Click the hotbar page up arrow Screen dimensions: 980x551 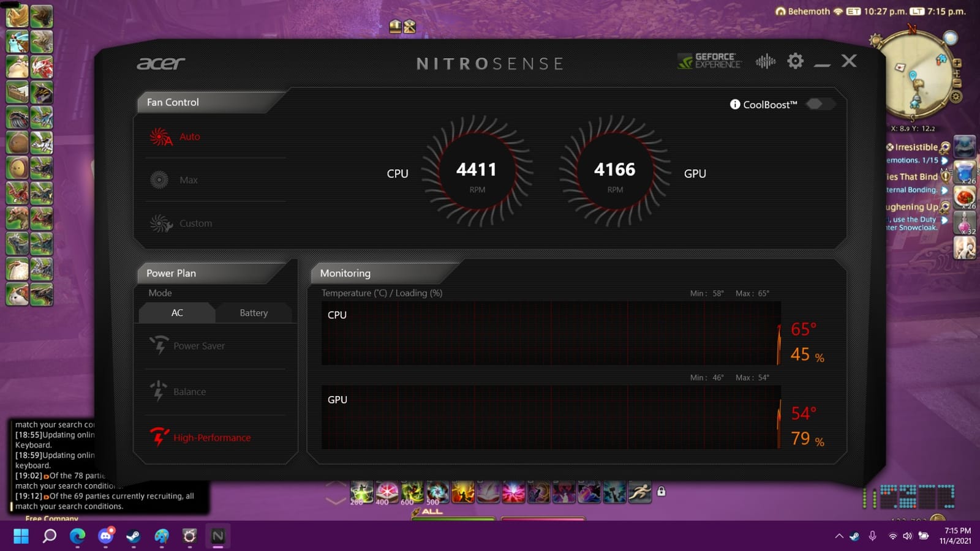coord(335,484)
